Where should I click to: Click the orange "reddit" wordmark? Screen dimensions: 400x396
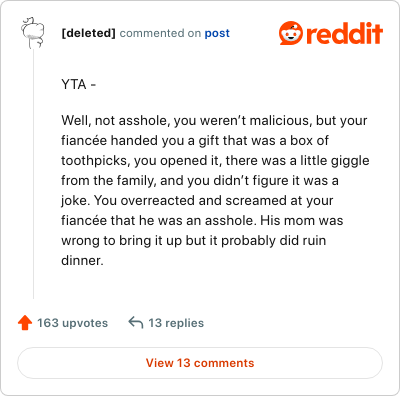click(x=345, y=34)
